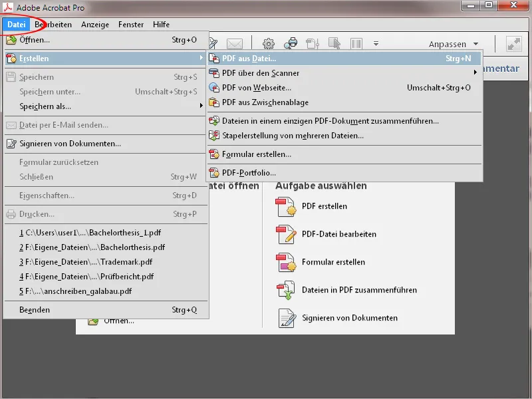The image size is (532, 399).
Task: Select PDF aus Datei... submenu item
Action: coord(344,59)
